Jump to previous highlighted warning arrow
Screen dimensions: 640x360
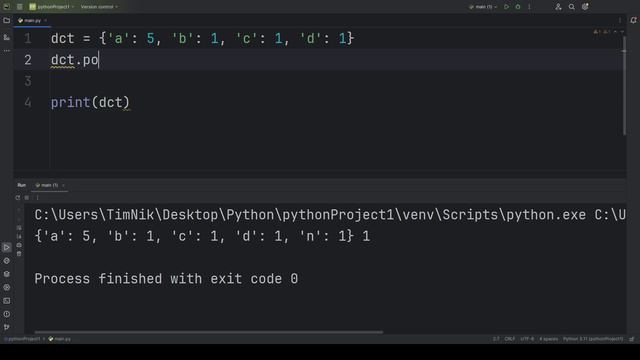[x=616, y=32]
